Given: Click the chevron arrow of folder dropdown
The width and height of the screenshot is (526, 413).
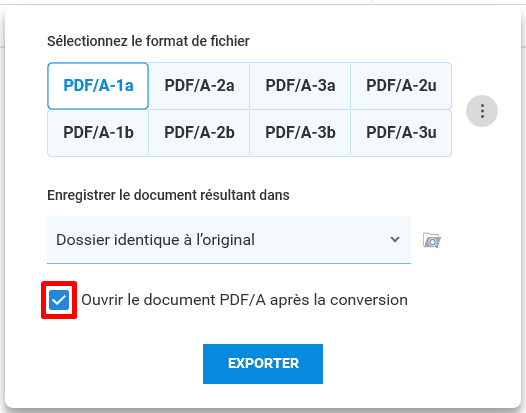Looking at the screenshot, I should click(395, 240).
